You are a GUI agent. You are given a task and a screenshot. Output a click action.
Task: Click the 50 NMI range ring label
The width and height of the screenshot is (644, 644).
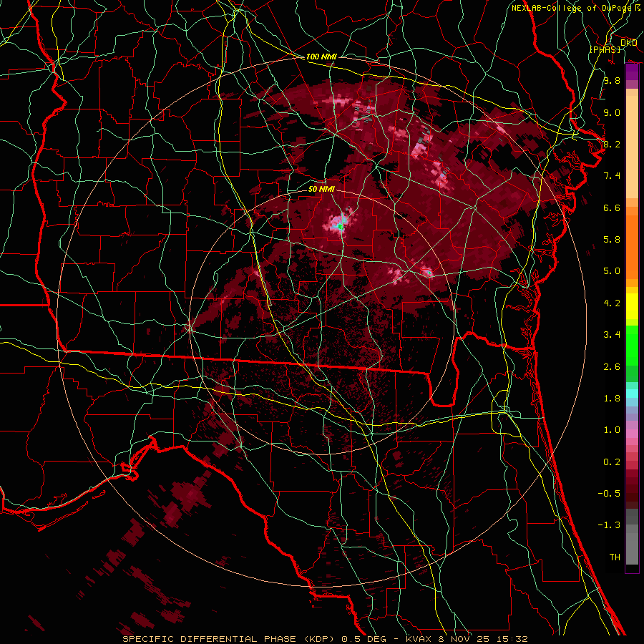click(321, 189)
